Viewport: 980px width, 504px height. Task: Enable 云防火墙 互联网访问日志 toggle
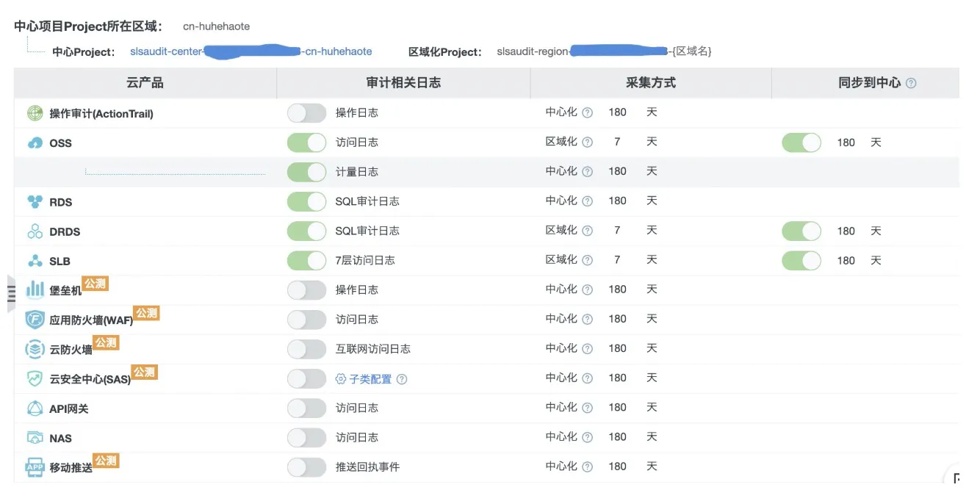point(306,348)
